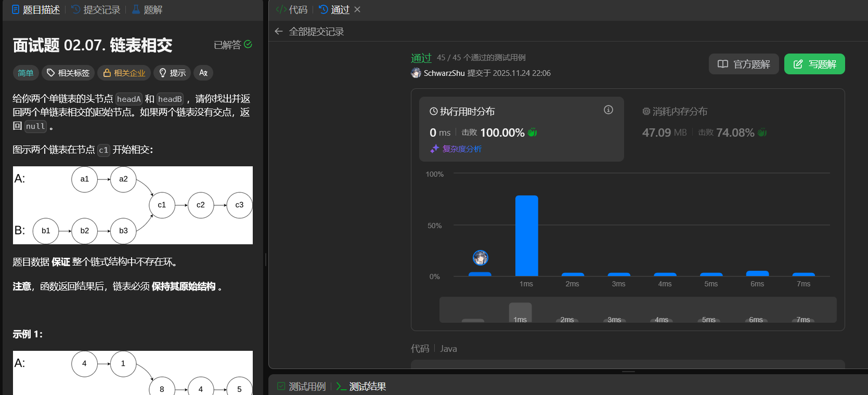The width and height of the screenshot is (868, 395).
Task: Switch to the 代码 editor tab
Action: (292, 9)
